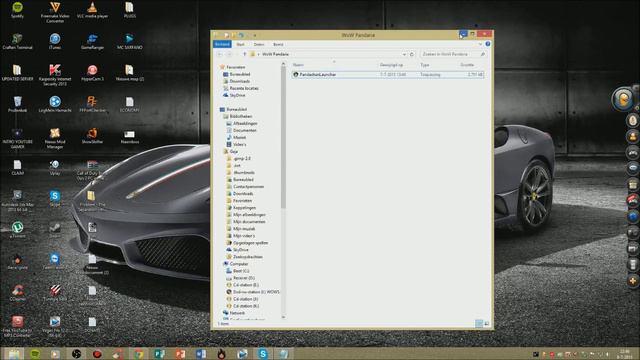Select Favorieten in the navigation pane

point(236,67)
